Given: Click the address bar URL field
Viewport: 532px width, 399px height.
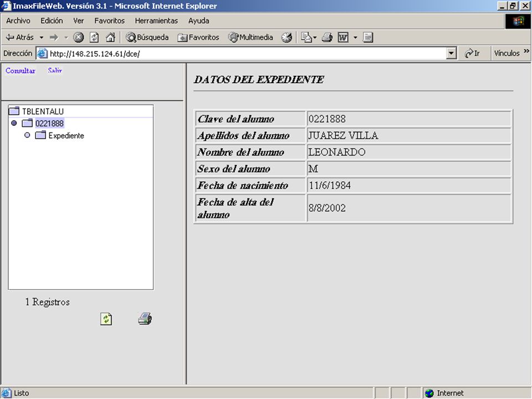Looking at the screenshot, I should point(241,54).
